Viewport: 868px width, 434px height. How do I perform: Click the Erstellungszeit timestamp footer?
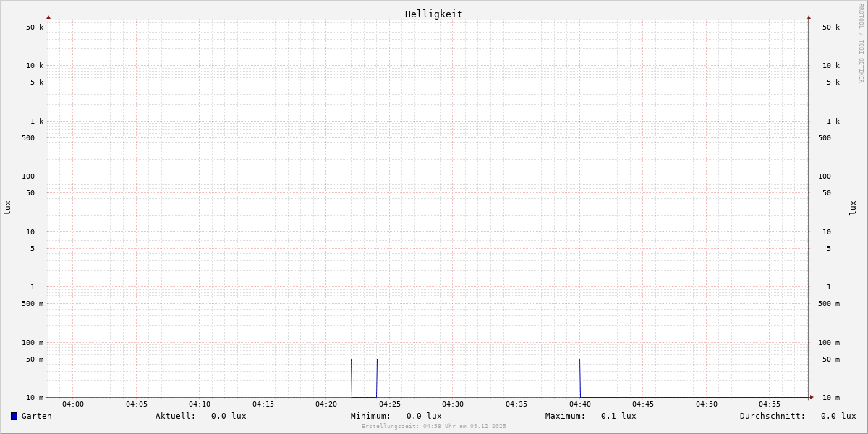point(433,427)
